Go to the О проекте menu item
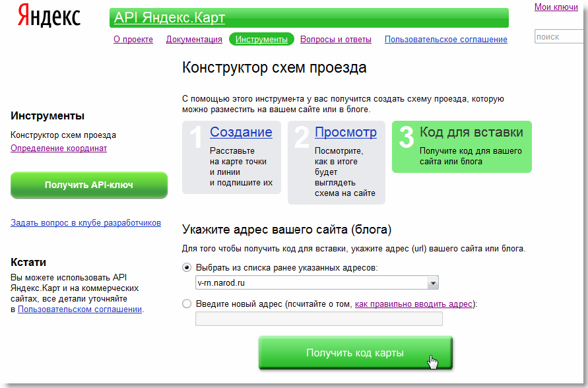The width and height of the screenshot is (588, 388). [x=133, y=40]
